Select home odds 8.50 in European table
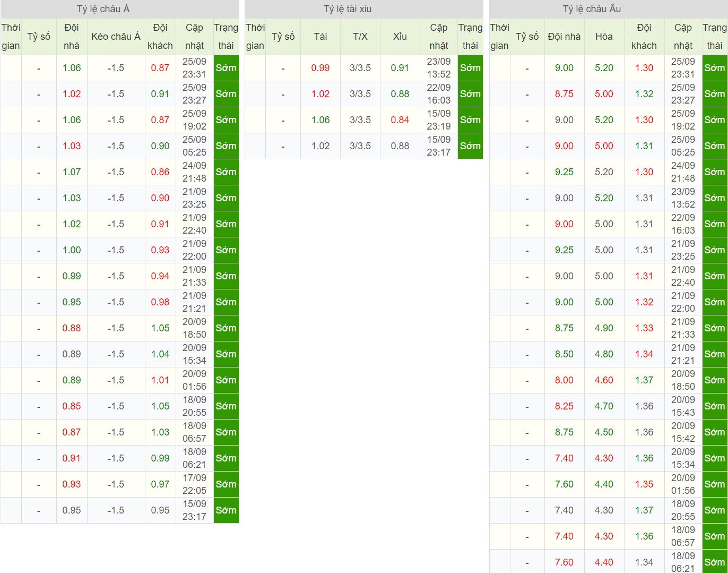 point(564,354)
